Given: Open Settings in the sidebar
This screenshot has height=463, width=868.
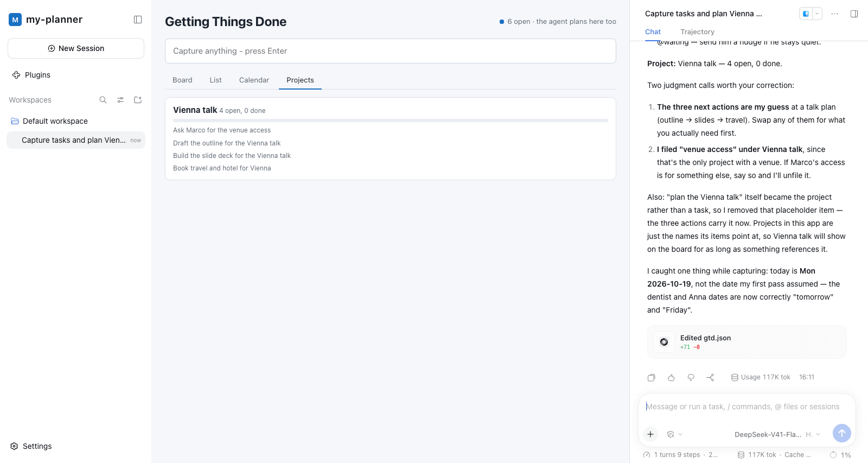Looking at the screenshot, I should pyautogui.click(x=31, y=446).
